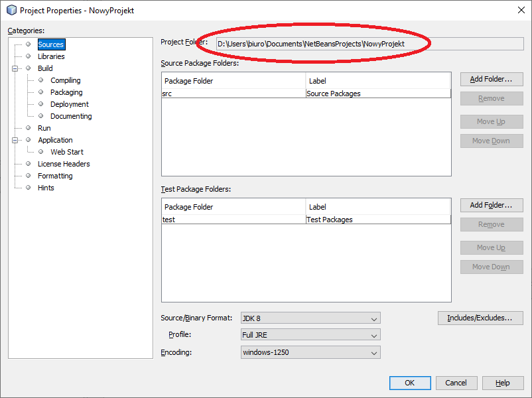Select the Documenting category

click(71, 116)
